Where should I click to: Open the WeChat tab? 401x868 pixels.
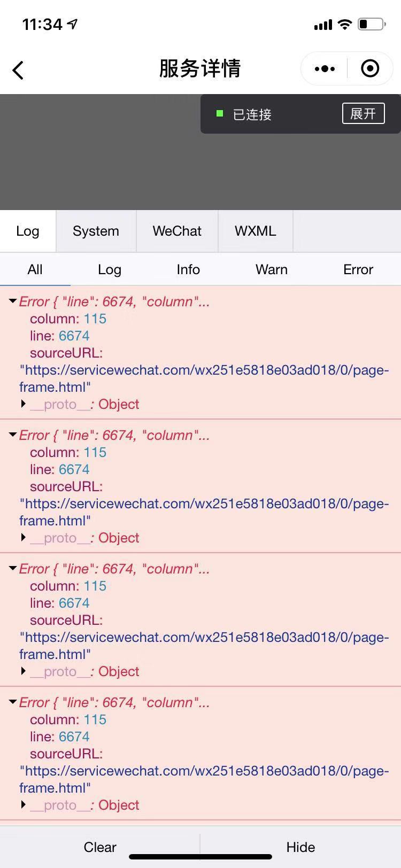click(177, 231)
